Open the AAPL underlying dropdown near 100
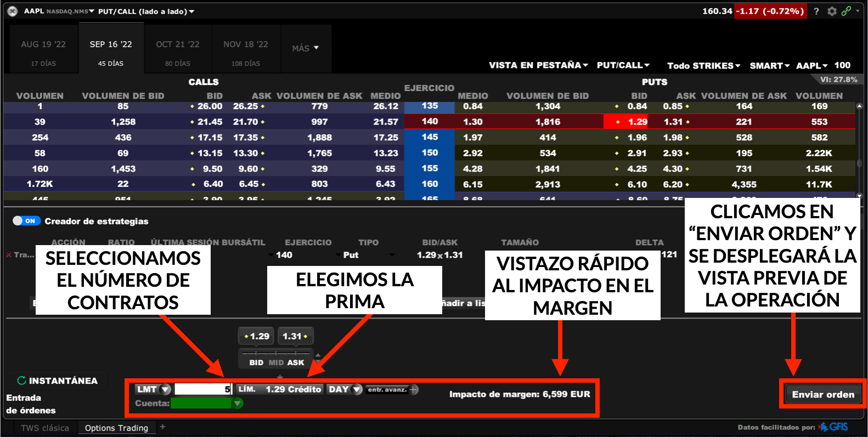This screenshot has height=437, width=868. pyautogui.click(x=811, y=65)
